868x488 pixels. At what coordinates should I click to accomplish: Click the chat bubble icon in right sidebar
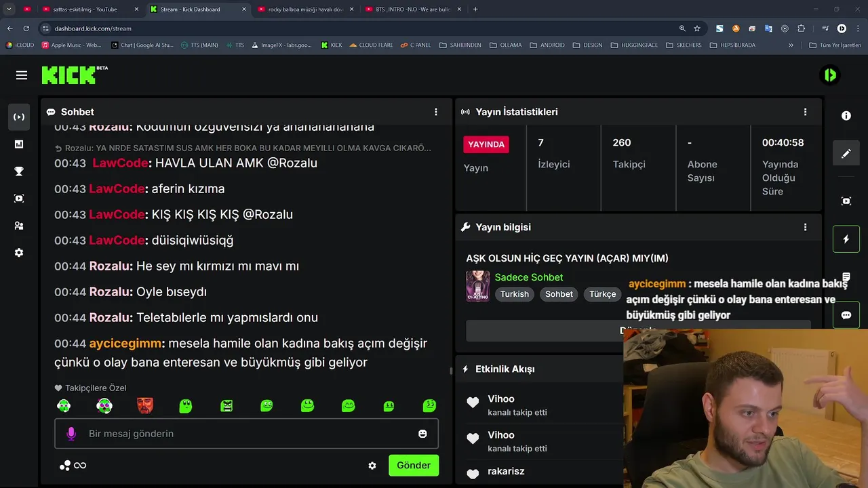click(x=846, y=315)
